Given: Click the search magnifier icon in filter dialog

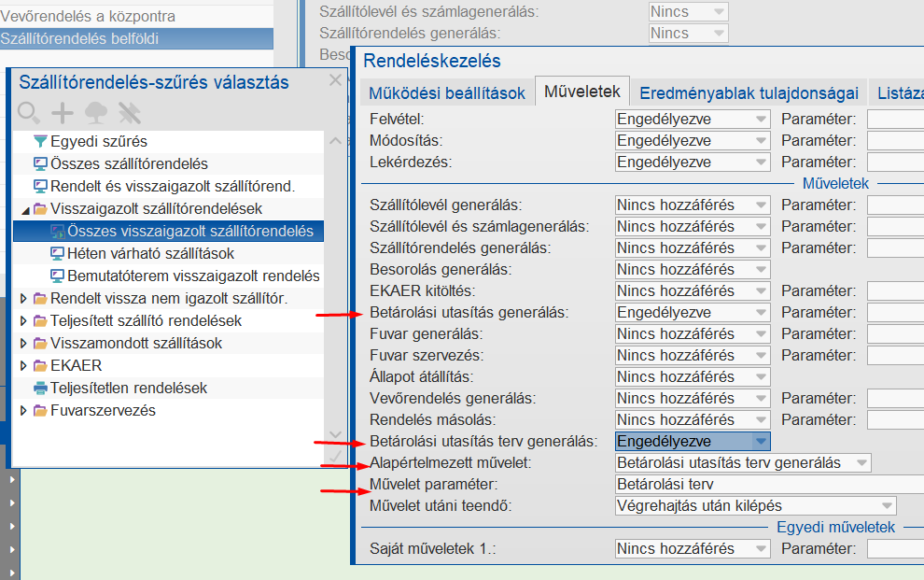Looking at the screenshot, I should (29, 113).
